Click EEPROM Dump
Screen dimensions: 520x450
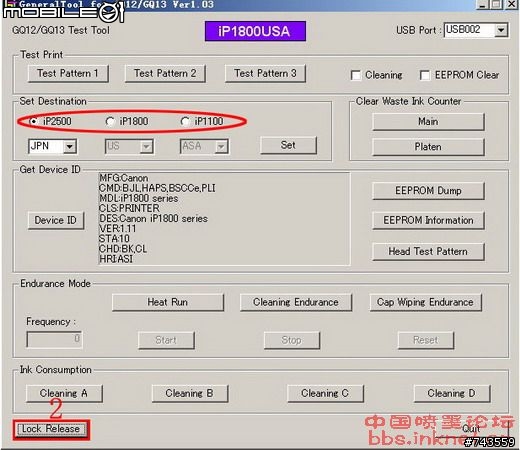point(428,191)
